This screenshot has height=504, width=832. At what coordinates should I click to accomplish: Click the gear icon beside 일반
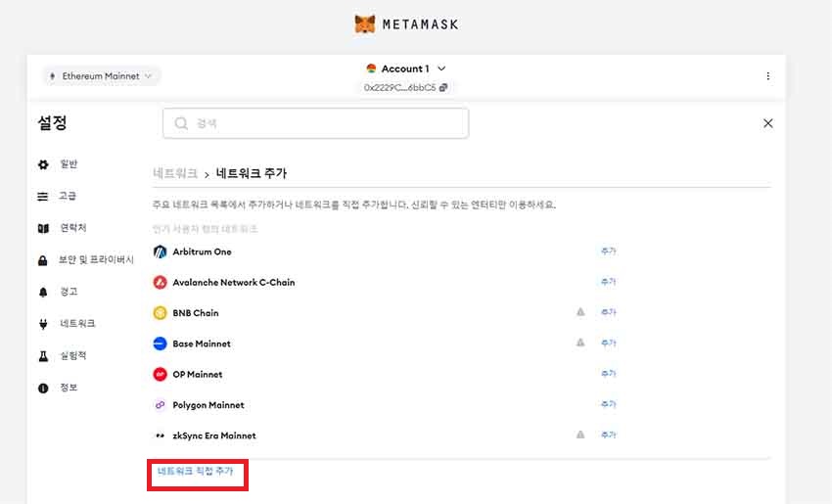pyautogui.click(x=43, y=164)
